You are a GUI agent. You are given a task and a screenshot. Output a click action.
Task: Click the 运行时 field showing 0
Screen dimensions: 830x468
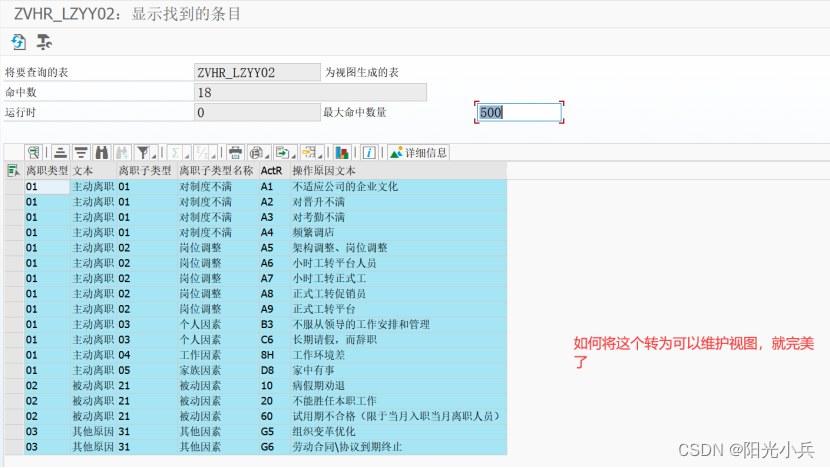(x=257, y=112)
